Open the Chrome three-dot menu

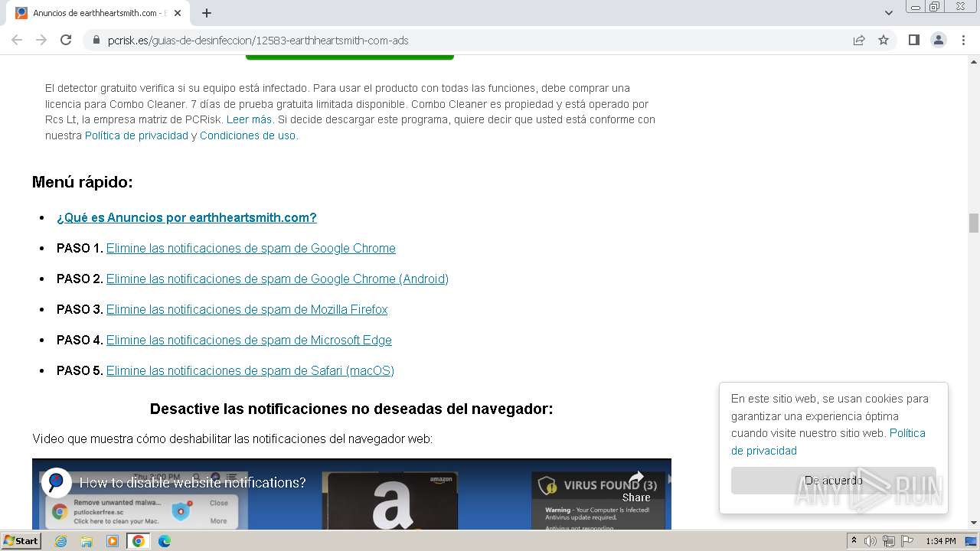[963, 40]
